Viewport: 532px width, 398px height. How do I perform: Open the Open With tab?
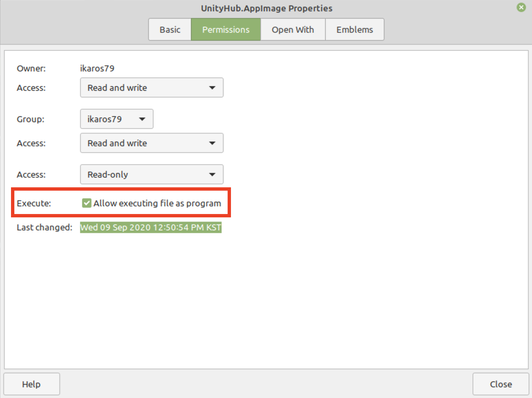click(293, 30)
